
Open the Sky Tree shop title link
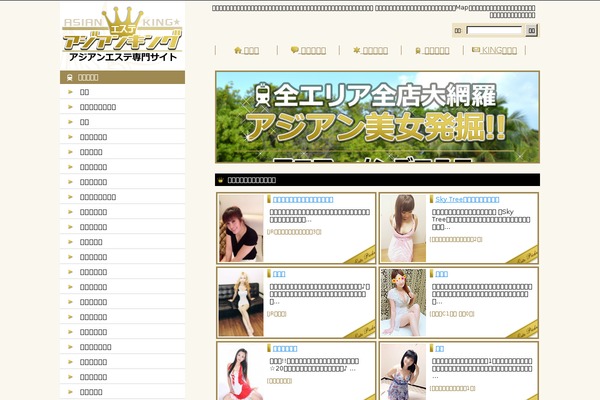click(467, 199)
